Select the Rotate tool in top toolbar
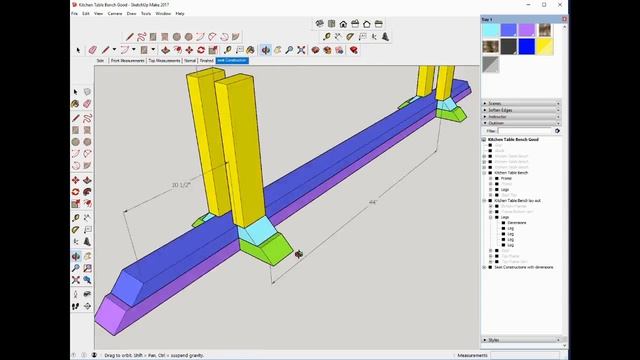 point(201,50)
